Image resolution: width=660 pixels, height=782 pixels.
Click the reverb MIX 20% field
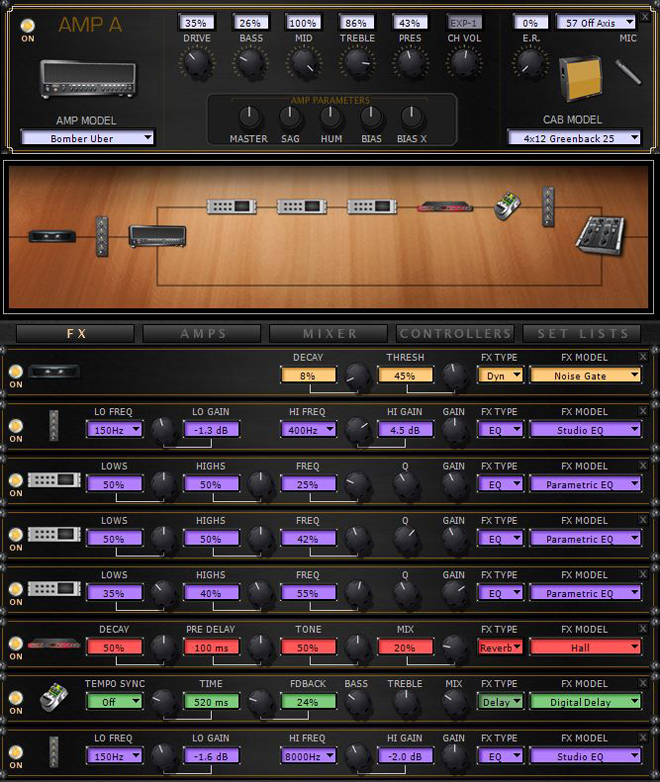coord(405,647)
